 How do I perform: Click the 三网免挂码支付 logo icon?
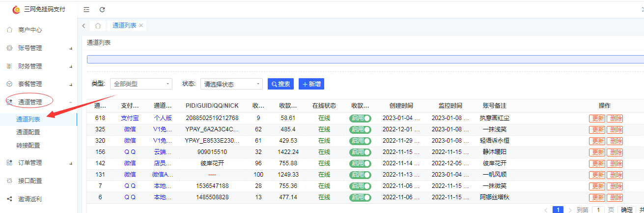[x=16, y=9]
